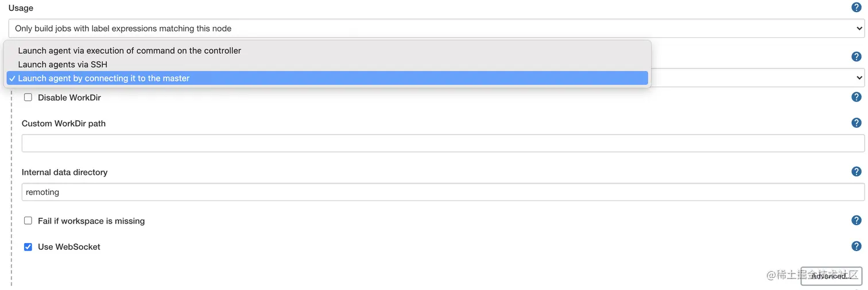This screenshot has height=290, width=868.
Task: Click help icon beside launch method dropdown
Action: pos(856,57)
